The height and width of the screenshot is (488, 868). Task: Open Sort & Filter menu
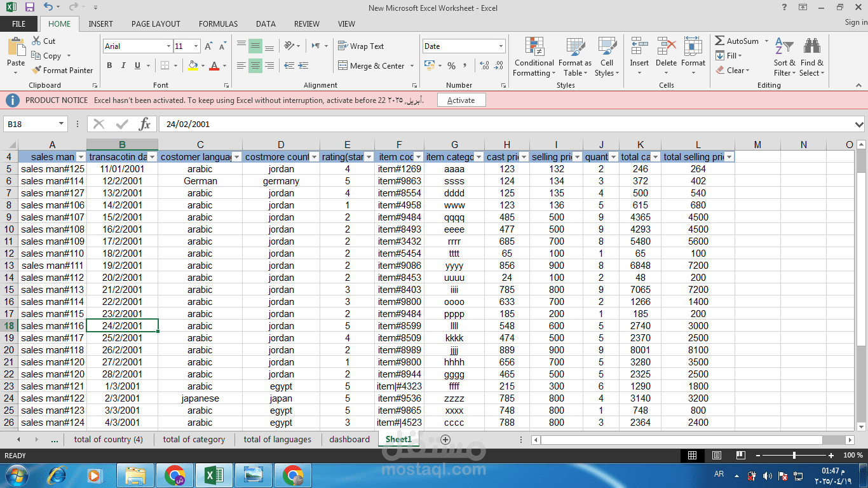(x=785, y=57)
